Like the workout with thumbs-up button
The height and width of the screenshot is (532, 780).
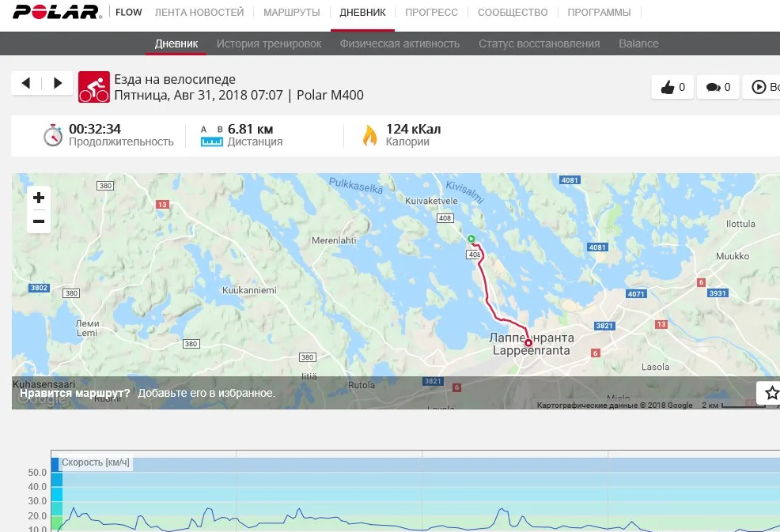tap(672, 87)
